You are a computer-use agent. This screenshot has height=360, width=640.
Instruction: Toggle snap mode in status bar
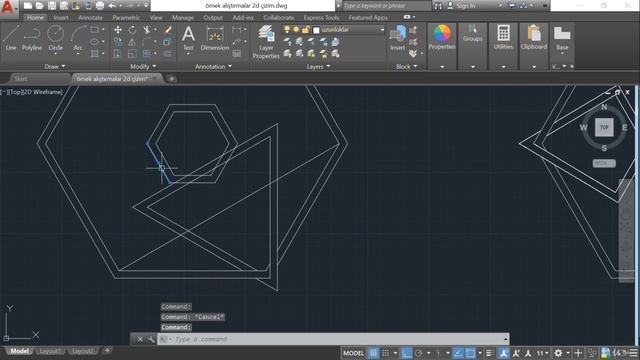pos(385,353)
